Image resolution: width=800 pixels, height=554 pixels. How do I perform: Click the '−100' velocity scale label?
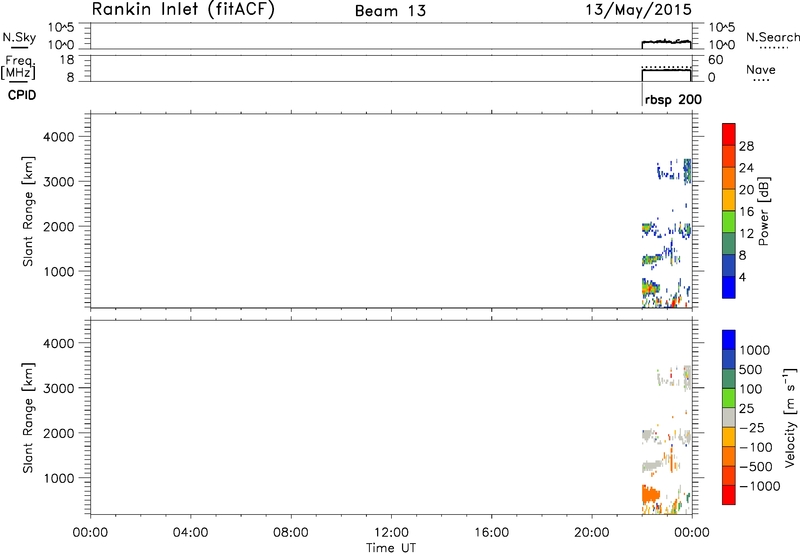755,447
